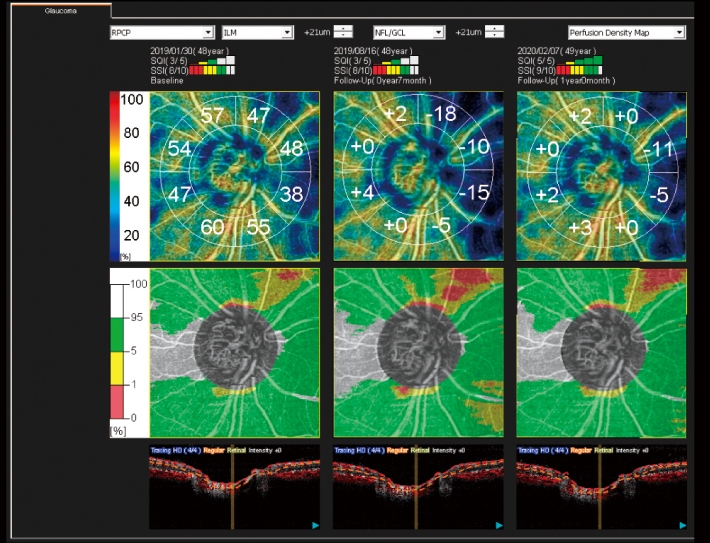Click the 1-year follow-up deviation map
The image size is (710, 543).
coord(602,353)
